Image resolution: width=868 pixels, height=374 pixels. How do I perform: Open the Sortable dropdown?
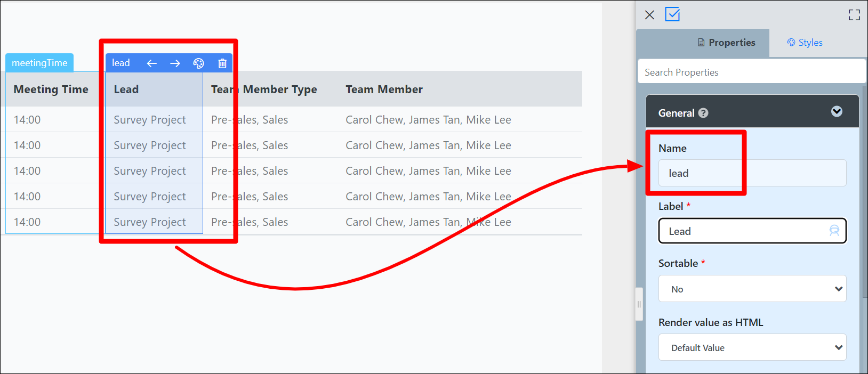click(x=752, y=289)
